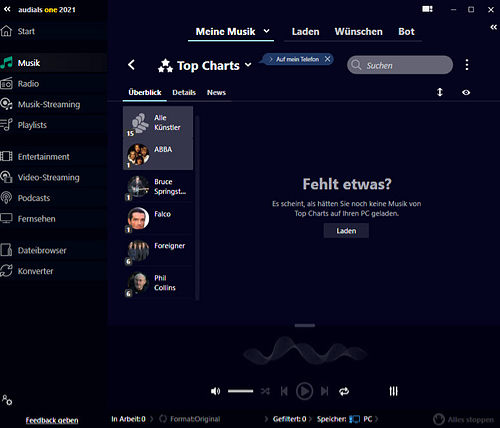Select ABBA in the artist list
Viewport: 500px width, 428px height.
coord(158,154)
